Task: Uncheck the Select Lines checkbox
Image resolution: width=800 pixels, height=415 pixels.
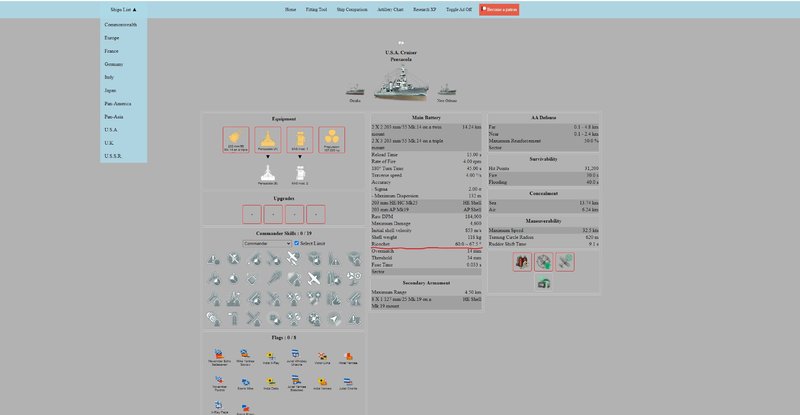Action: [x=296, y=243]
